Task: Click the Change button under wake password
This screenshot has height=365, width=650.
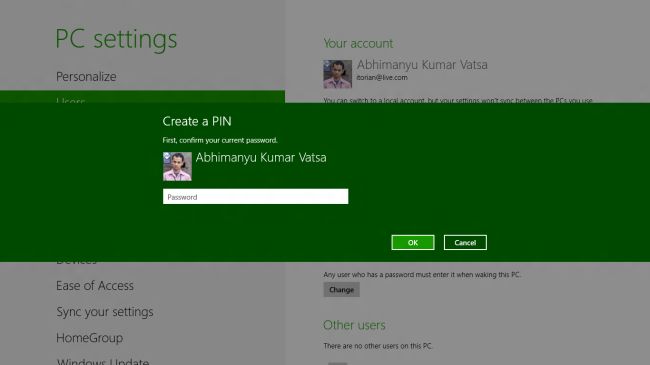Action: [x=342, y=290]
